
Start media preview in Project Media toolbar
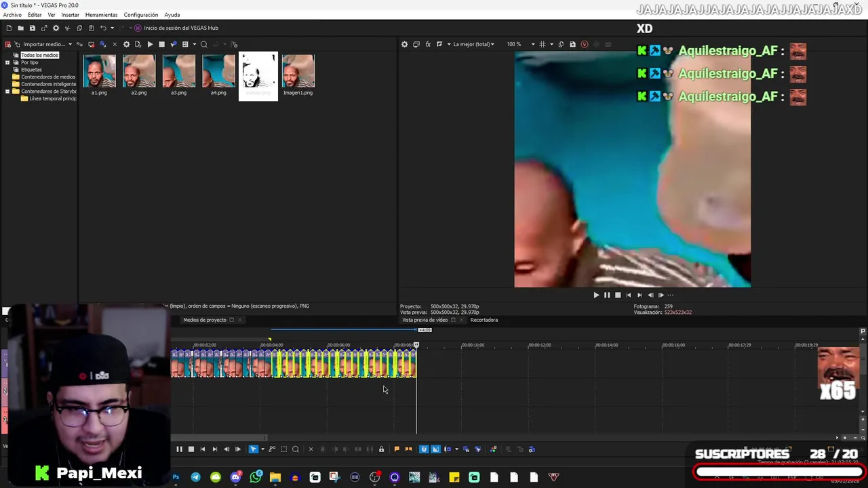[x=150, y=44]
